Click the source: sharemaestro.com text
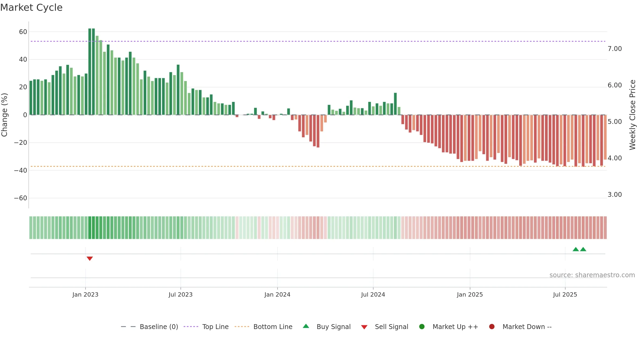The height and width of the screenshot is (362, 644). pos(592,275)
